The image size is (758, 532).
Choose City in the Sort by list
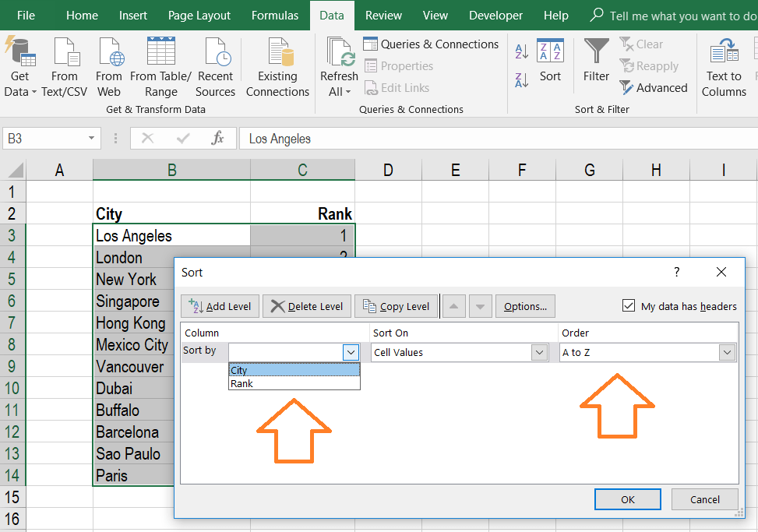click(294, 370)
